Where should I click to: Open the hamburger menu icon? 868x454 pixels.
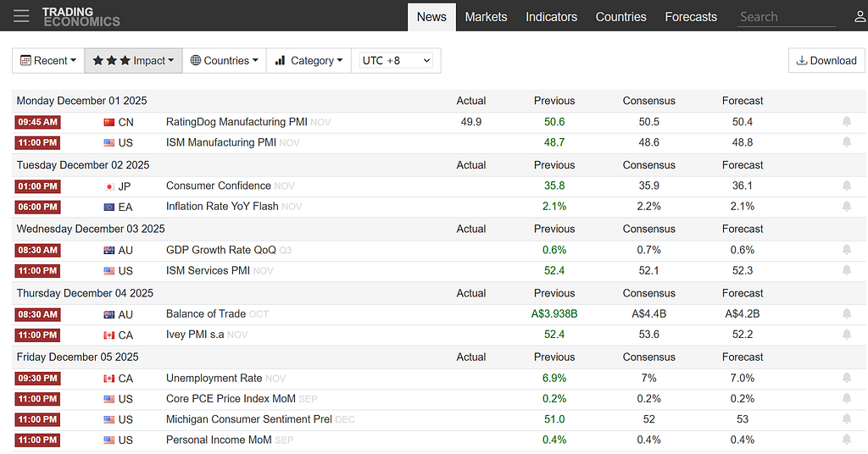[x=21, y=16]
